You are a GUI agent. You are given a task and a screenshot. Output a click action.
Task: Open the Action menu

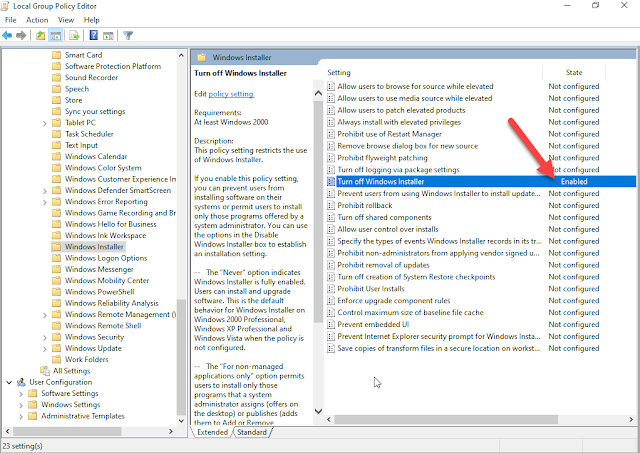tap(37, 20)
